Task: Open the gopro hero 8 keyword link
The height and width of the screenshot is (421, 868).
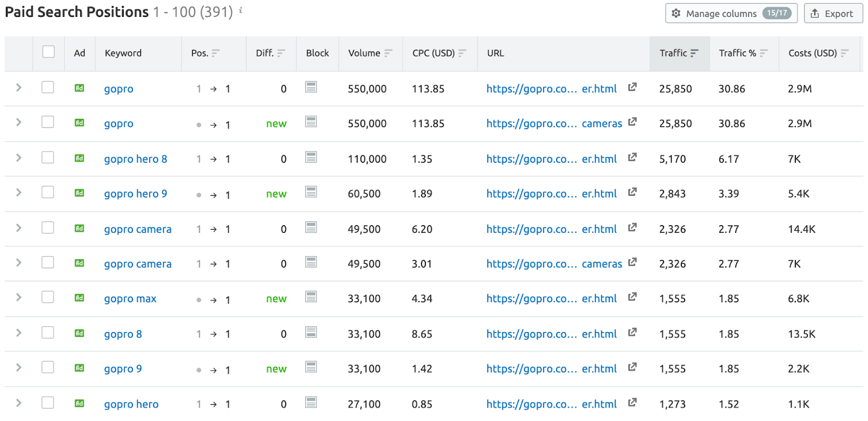Action: (x=136, y=159)
